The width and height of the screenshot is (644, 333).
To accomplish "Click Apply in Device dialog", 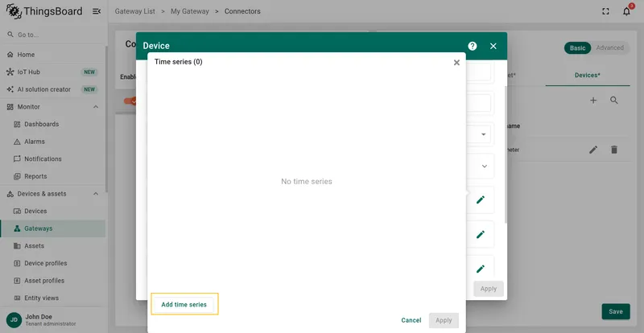I will click(489, 289).
